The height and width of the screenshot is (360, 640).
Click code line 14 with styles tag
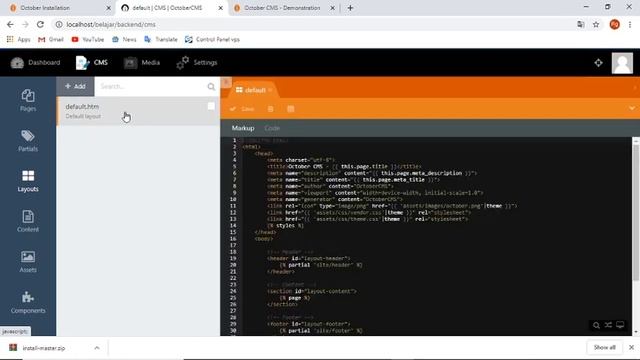click(285, 225)
